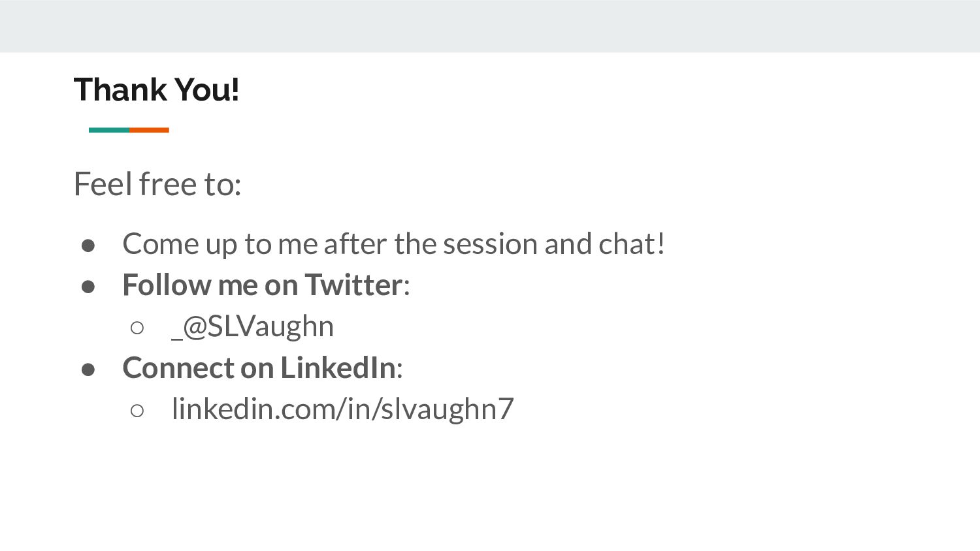Screen dimensions: 980x551
Task: Select the teal segment of the title underline
Action: pyautogui.click(x=109, y=130)
